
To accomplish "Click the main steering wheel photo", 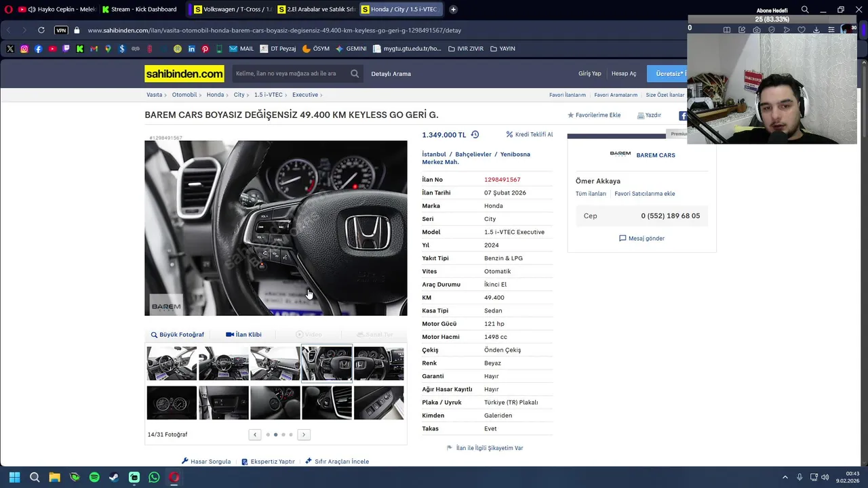I will coord(276,228).
